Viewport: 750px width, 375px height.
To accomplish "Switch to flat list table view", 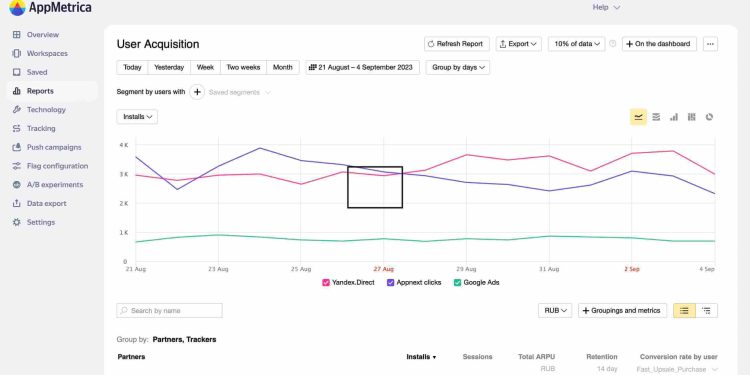I will [684, 310].
